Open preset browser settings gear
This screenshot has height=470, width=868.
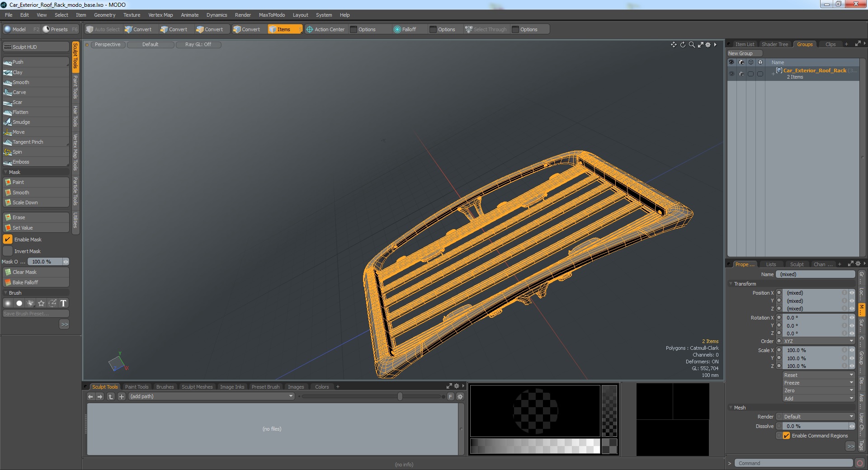[460, 396]
